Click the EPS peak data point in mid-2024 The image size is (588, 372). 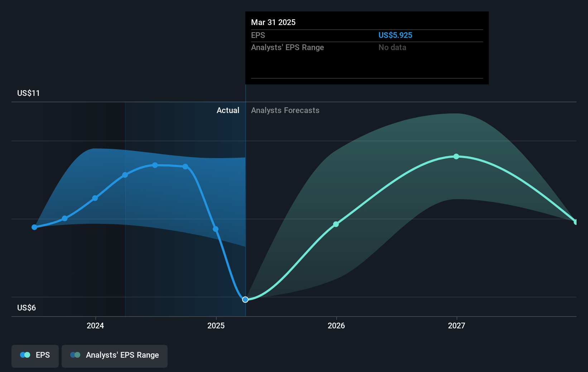tap(155, 165)
